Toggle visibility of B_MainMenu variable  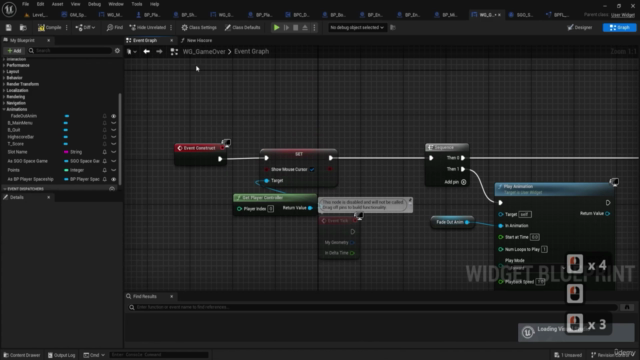(113, 123)
